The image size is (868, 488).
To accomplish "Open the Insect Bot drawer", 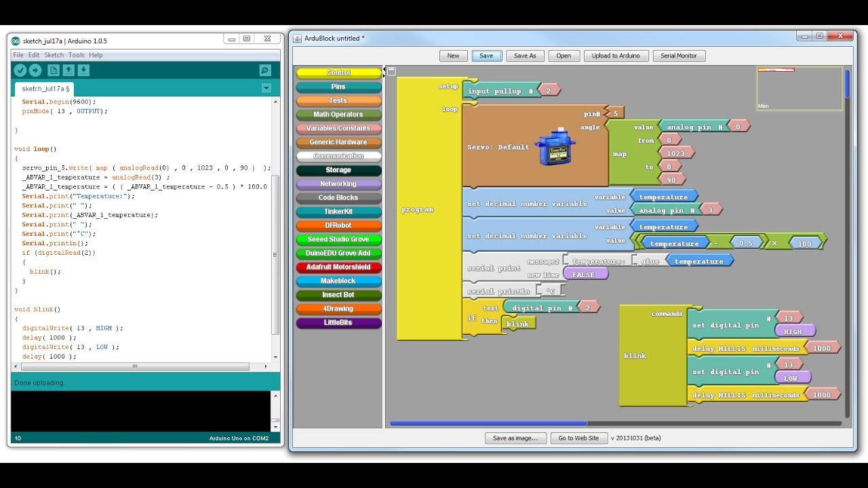I will click(338, 295).
